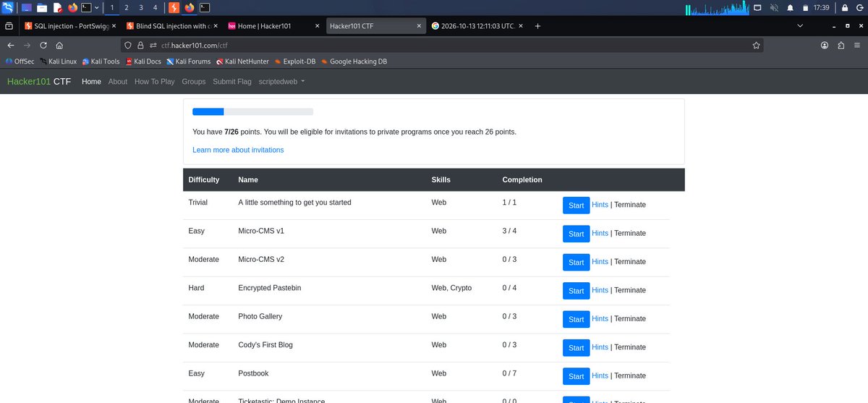Viewport: 868px width, 403px height.
Task: Open the extensions puzzle icon
Action: 841,45
